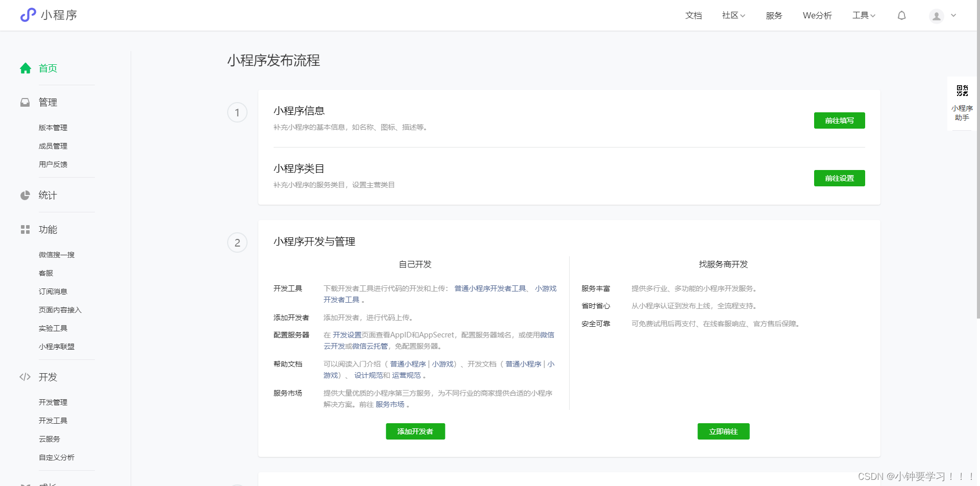Click the 添加开发者 button
Screen dimensions: 980x486
415,431
